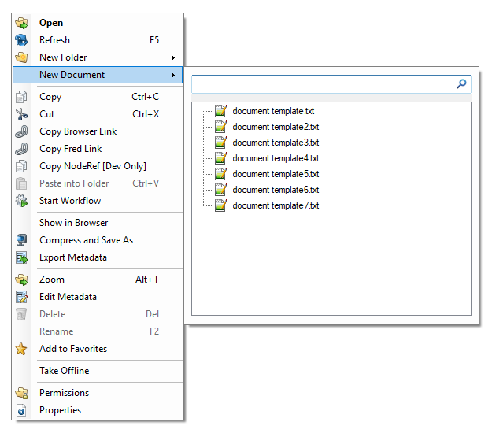Click the Cut scissors icon
503x448 pixels.
pos(21,114)
